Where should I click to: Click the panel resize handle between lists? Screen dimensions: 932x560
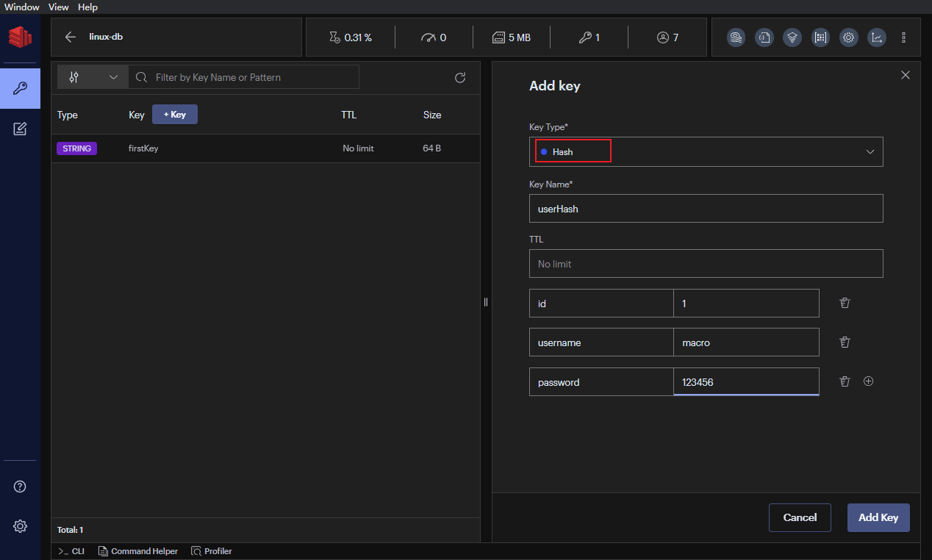click(x=486, y=302)
